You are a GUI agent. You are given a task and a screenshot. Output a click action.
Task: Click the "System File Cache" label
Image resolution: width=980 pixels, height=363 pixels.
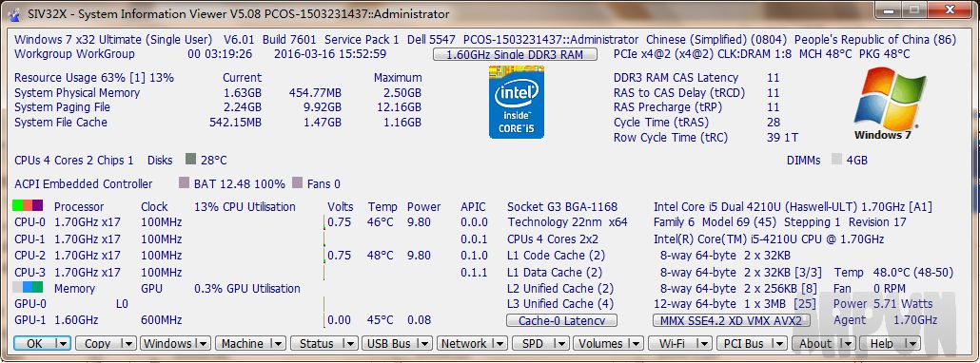61,123
